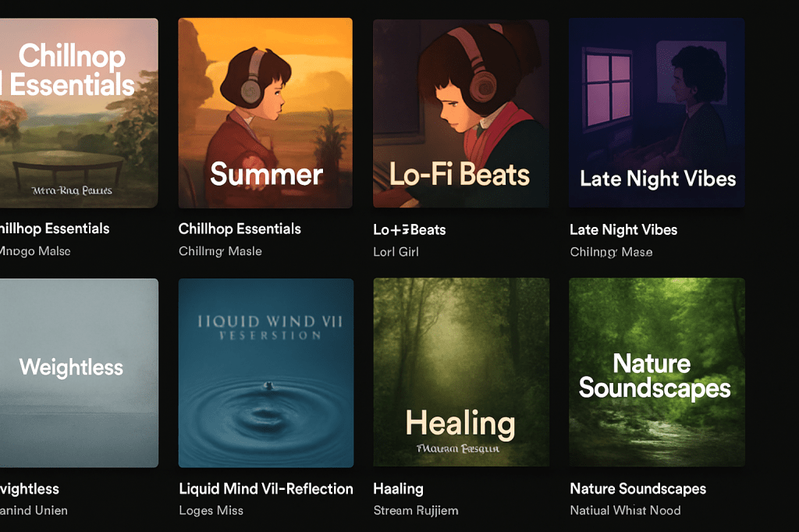Image resolution: width=799 pixels, height=532 pixels.
Task: Select the Natiual Whiat Nood subtitle
Action: pos(625,511)
